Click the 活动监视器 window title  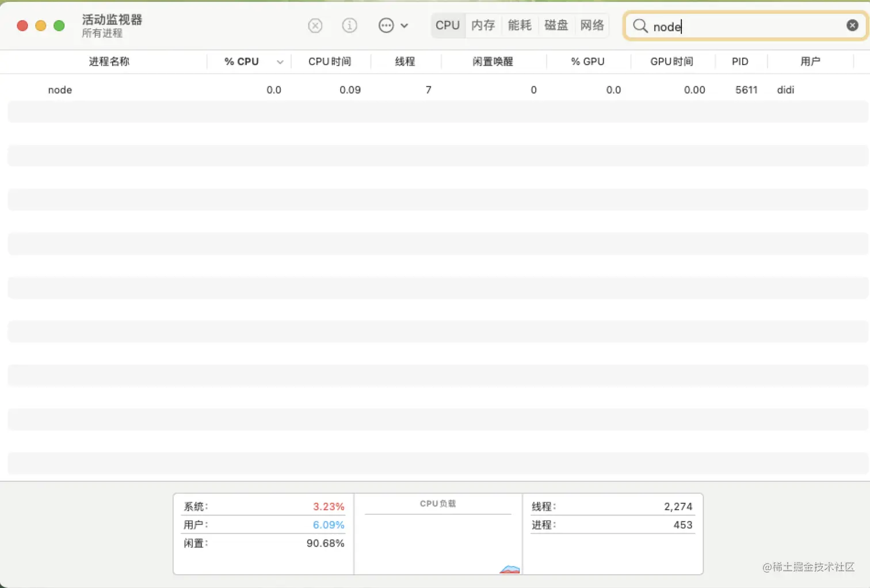click(112, 20)
